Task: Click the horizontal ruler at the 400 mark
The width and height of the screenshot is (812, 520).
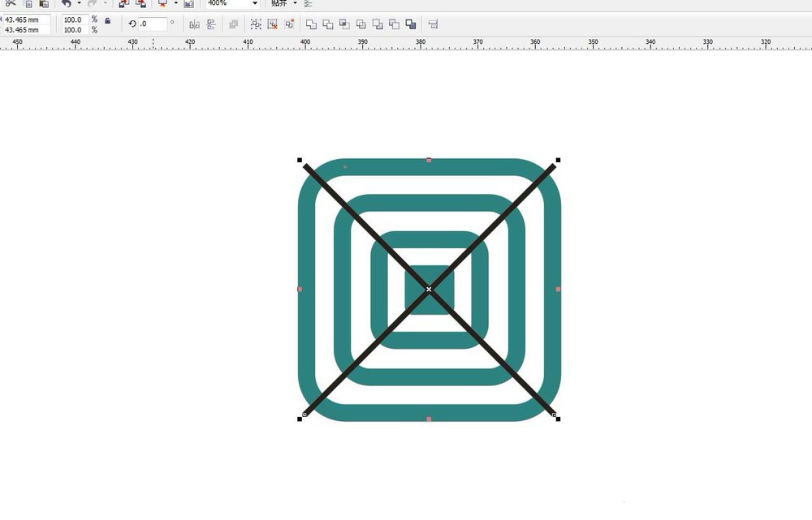Action: [x=305, y=44]
